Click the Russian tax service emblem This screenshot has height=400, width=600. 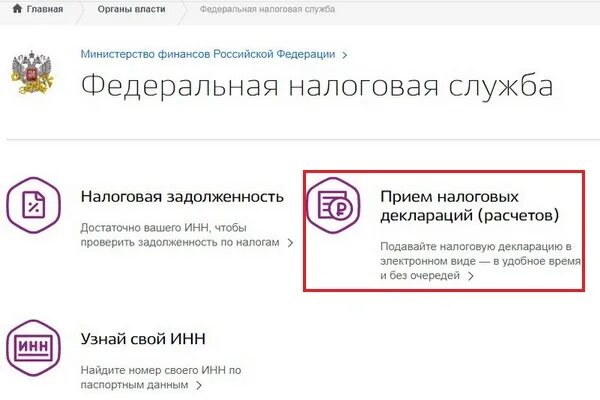point(33,73)
